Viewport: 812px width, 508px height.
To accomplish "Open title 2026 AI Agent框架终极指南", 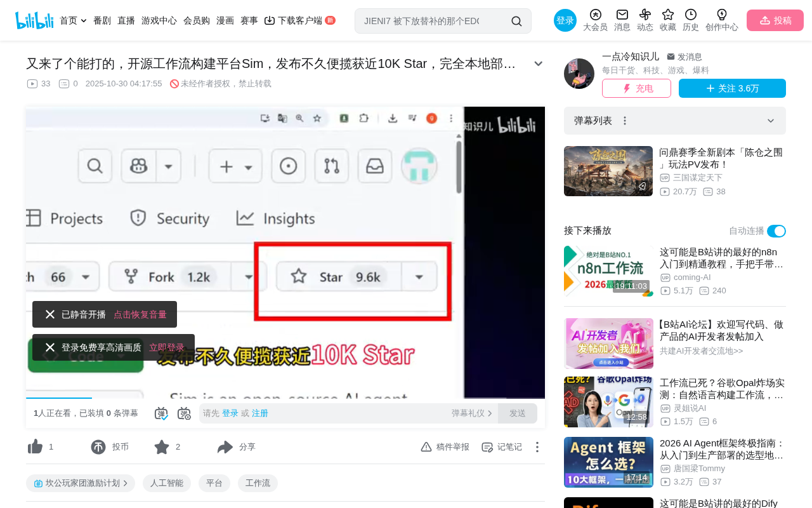I will [723, 449].
